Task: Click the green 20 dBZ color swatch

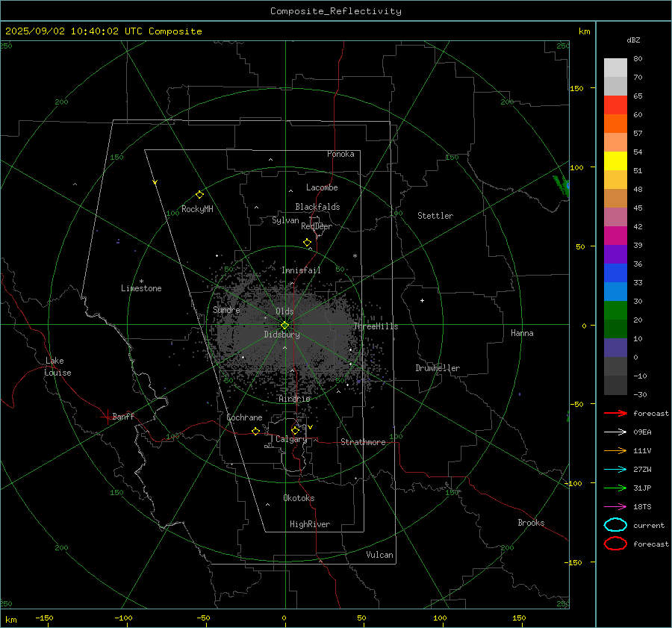Action: click(615, 311)
